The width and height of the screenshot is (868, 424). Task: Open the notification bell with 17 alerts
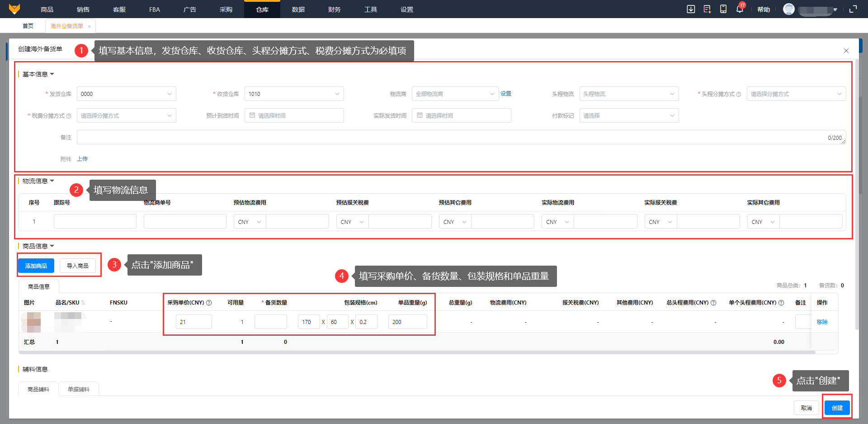tap(740, 9)
